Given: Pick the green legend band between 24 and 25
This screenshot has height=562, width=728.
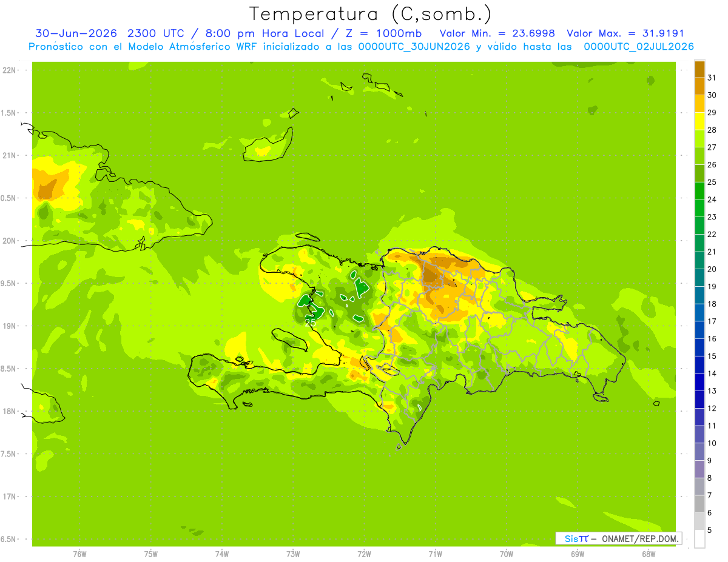Looking at the screenshot, I should pos(699,190).
